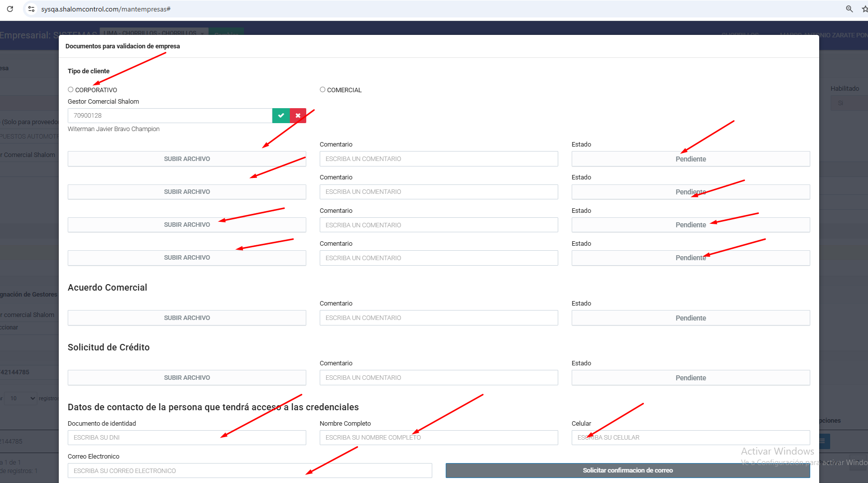The height and width of the screenshot is (483, 868).
Task: Select the COMERCIAL radio button
Action: (323, 90)
